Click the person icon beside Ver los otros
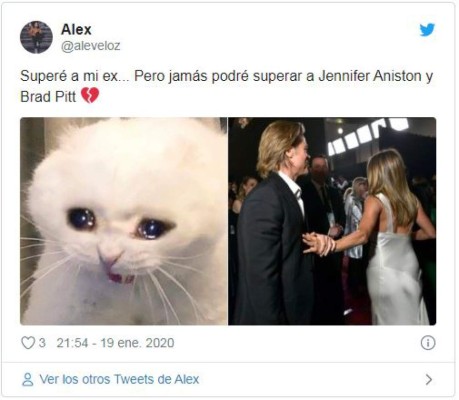Screen dimensions: 459x400 (27, 379)
